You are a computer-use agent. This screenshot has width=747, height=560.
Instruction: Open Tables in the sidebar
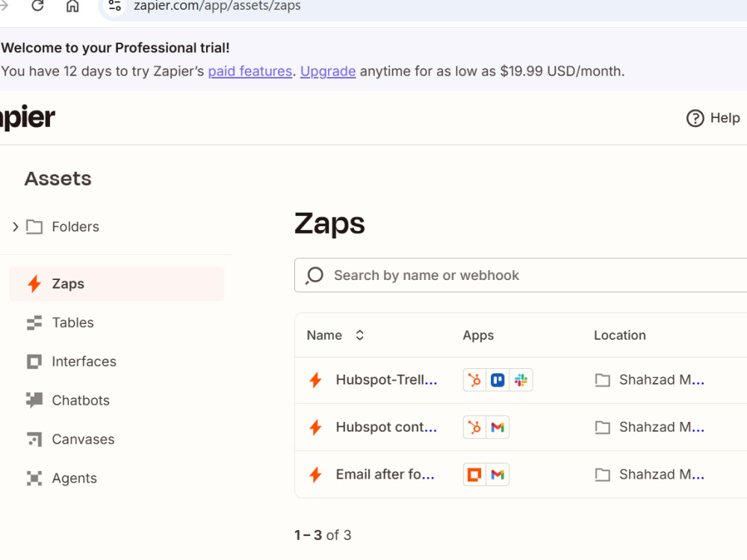click(72, 323)
